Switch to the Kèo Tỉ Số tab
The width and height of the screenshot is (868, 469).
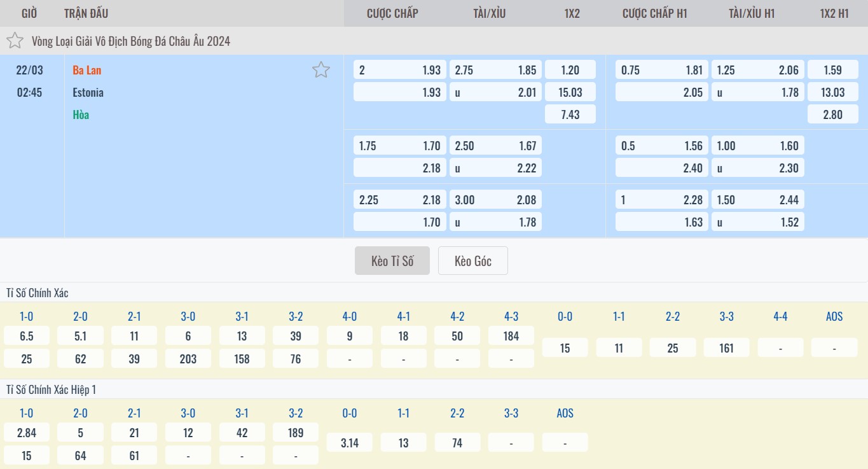[392, 261]
